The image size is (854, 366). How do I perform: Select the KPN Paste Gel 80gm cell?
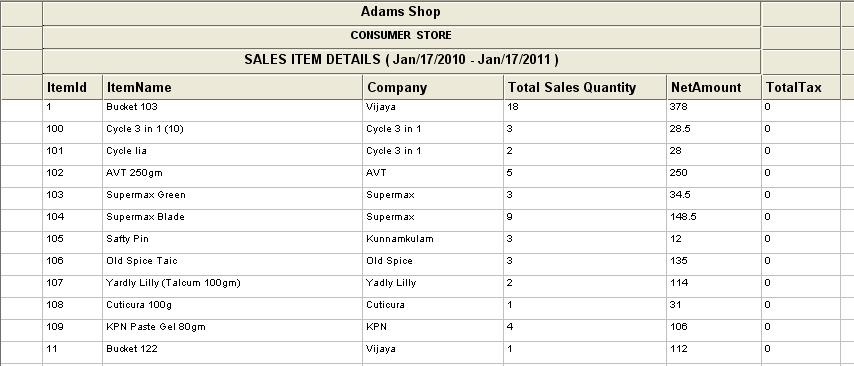(x=233, y=330)
